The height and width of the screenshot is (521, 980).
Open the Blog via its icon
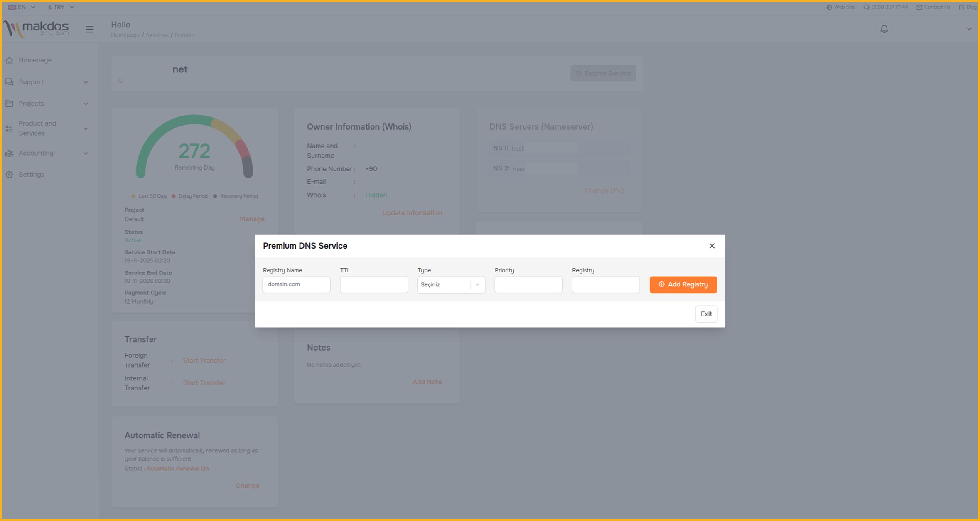point(962,7)
